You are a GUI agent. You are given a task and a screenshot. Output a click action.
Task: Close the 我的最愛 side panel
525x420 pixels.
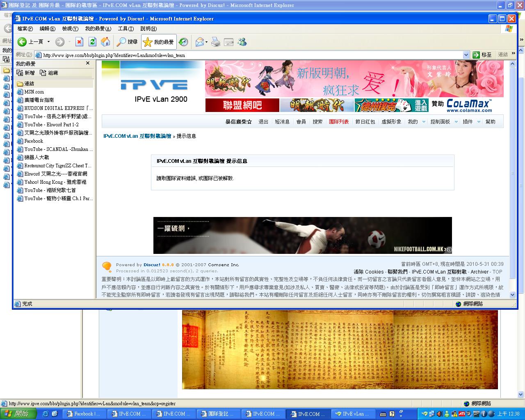(x=88, y=64)
